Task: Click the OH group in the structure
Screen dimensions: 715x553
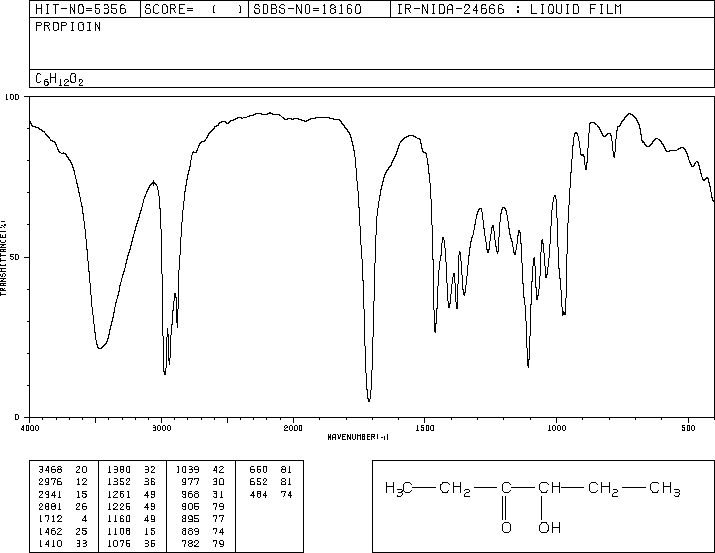Action: coord(549,528)
